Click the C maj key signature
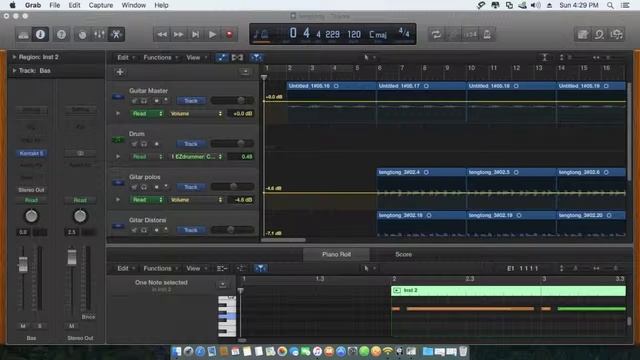 coord(378,34)
